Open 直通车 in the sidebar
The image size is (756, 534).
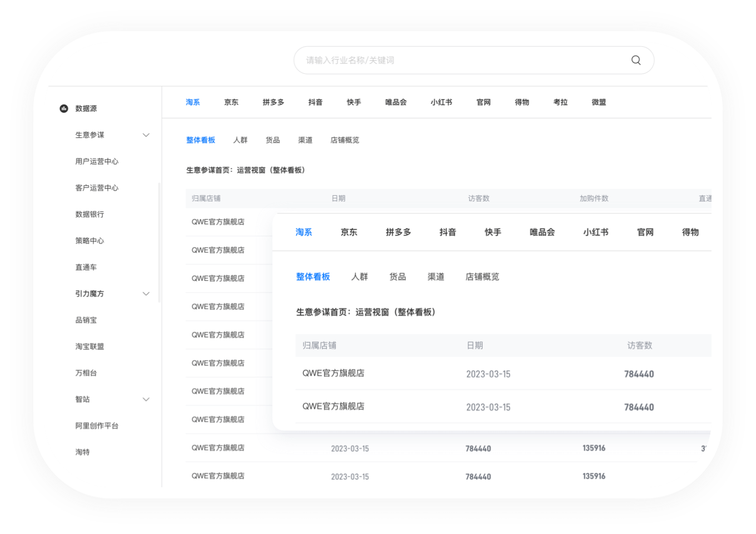coord(86,268)
